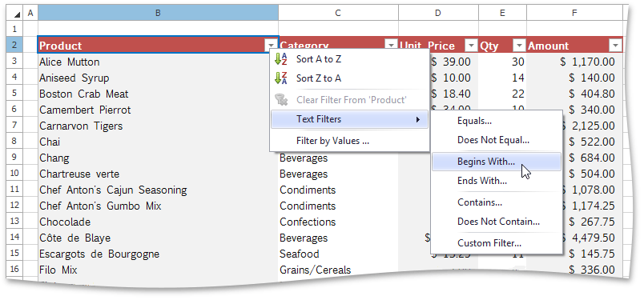Click the quantity 22 cell
The image size is (644, 300).
coord(502,94)
